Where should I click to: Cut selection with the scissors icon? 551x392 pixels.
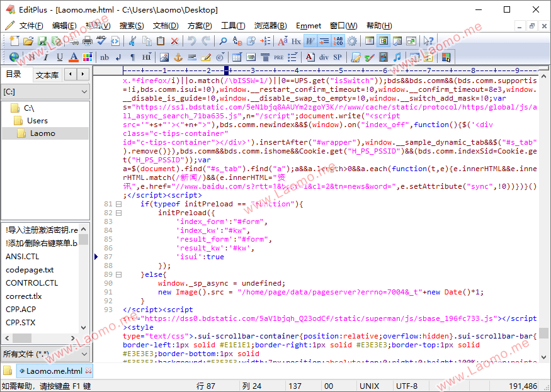pyautogui.click(x=132, y=41)
